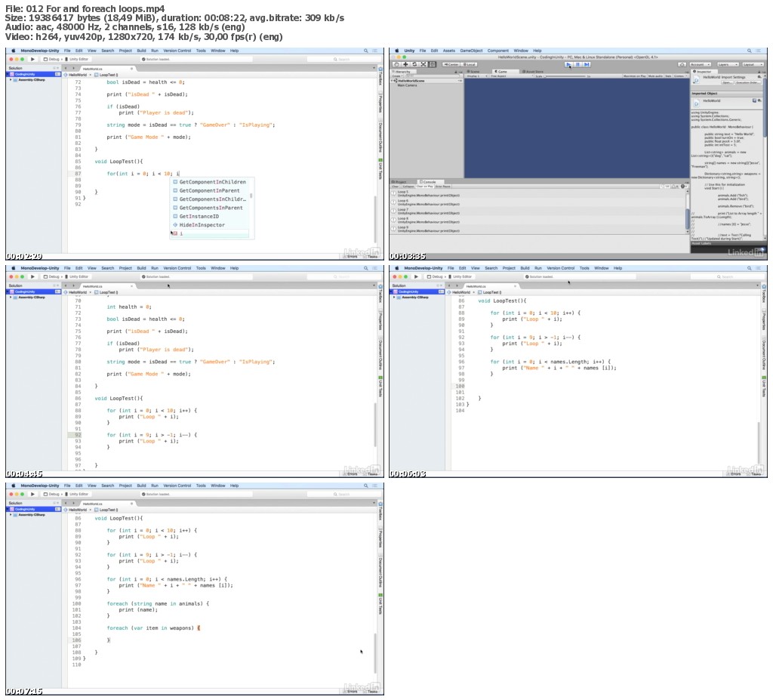This screenshot has height=700, width=773.
Task: Open Version Control menu in 00:02:29 frame
Action: pos(177,51)
